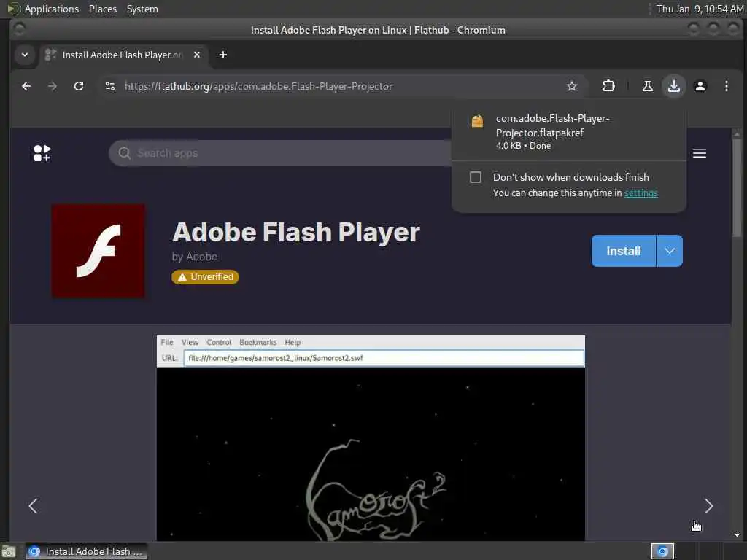Open the Flathub hamburger menu
This screenshot has height=560, width=747.
click(x=699, y=153)
